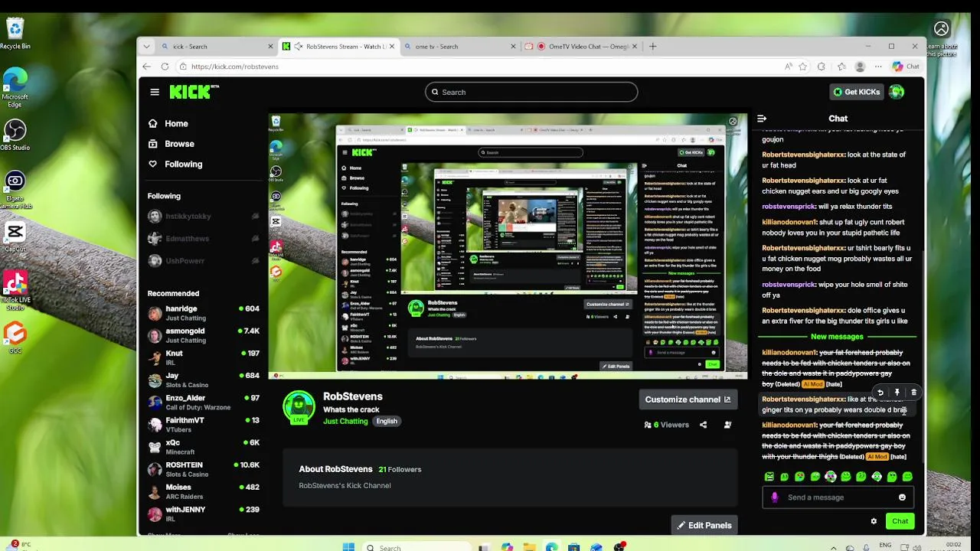Open recommended channel Enzo_Alder
Screen dimensions: 980x551
[x=203, y=402]
